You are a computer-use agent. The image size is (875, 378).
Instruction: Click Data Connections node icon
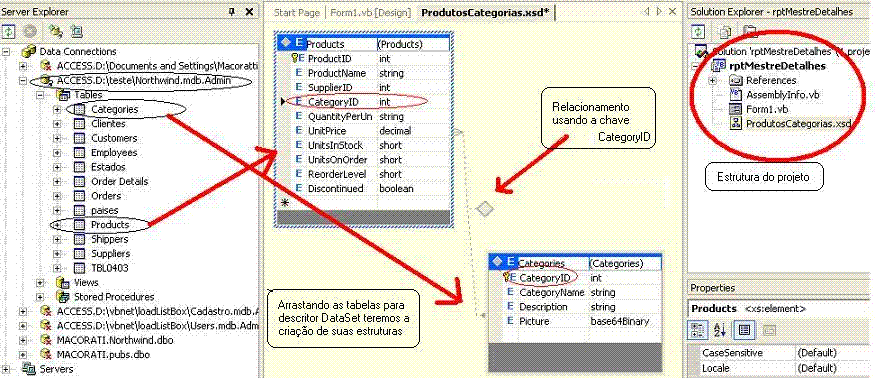tap(28, 51)
